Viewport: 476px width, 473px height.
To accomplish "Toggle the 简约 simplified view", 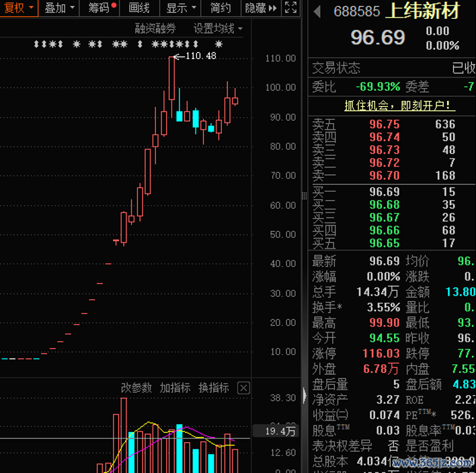I will (221, 8).
